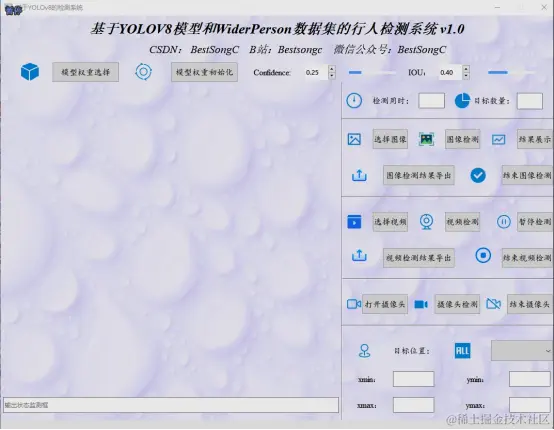The height and width of the screenshot is (430, 554).
Task: Click the clock detection-time icon
Action: coord(354,101)
